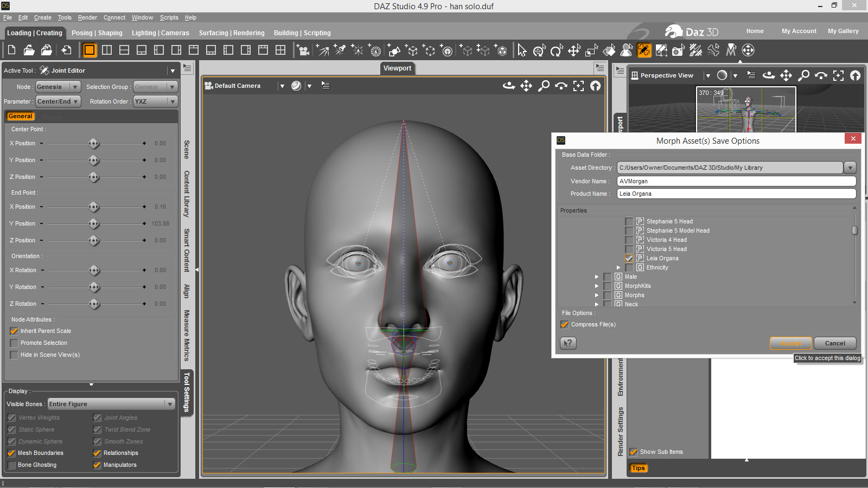Click the import file icon
This screenshot has height=488, width=868.
tap(66, 50)
